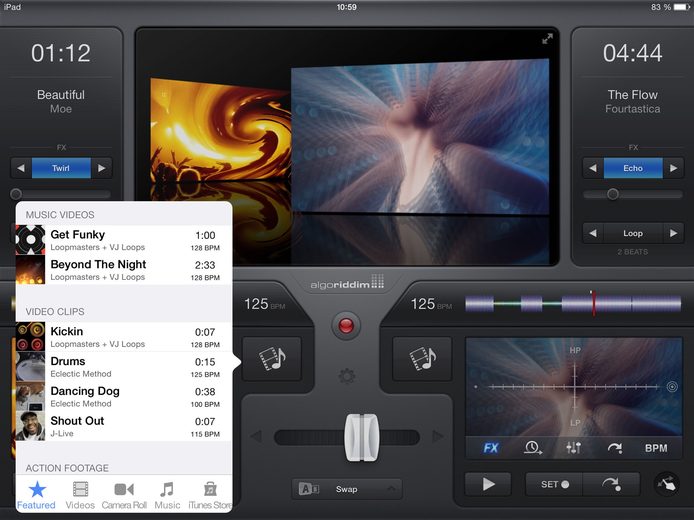Switch to iTunes Store tab
694x520 pixels.
pyautogui.click(x=210, y=496)
